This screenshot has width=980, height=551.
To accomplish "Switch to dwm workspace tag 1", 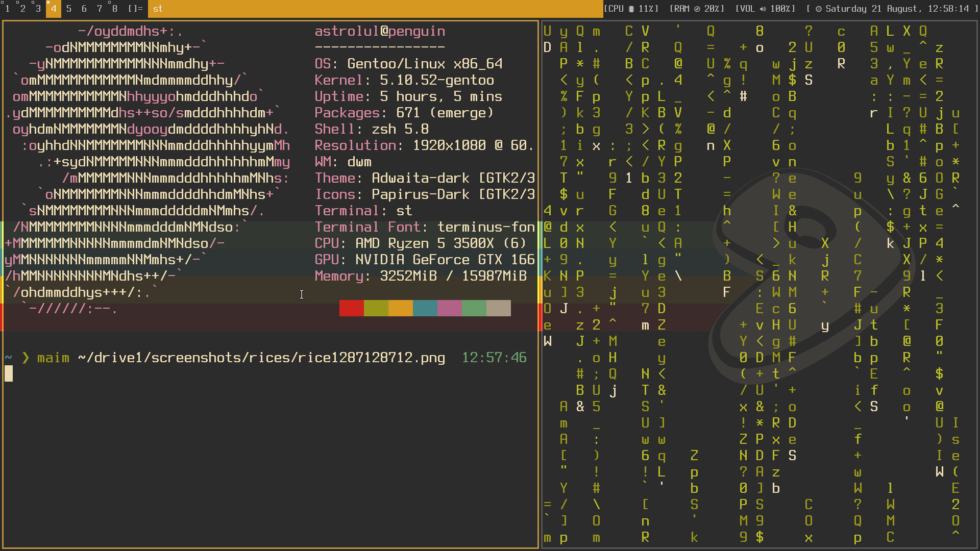I will coord(7,9).
